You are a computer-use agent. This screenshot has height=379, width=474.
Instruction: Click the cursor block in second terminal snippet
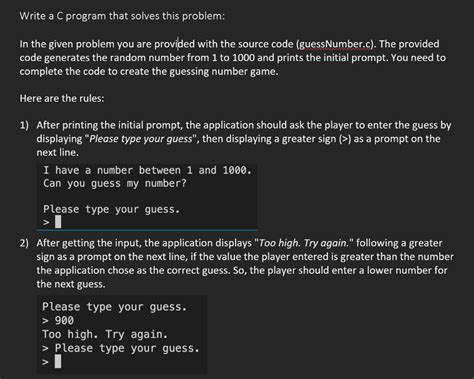(58, 361)
